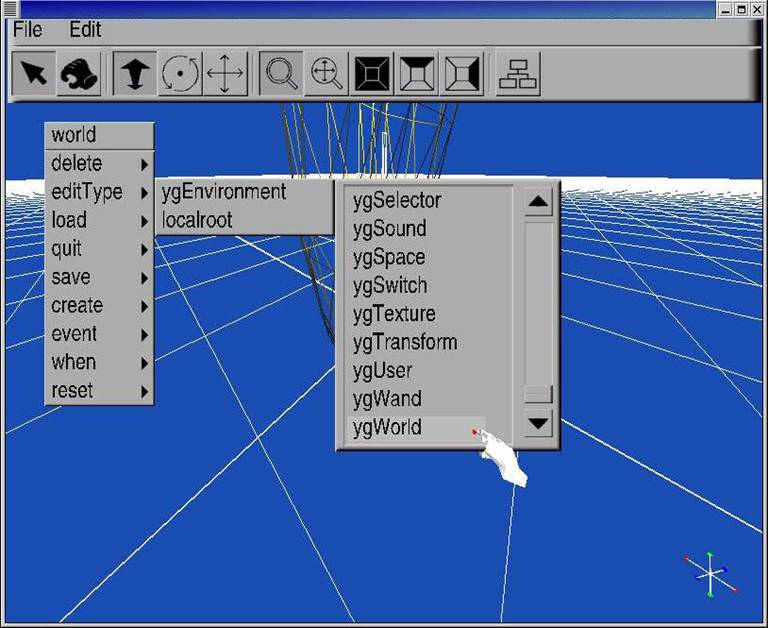The width and height of the screenshot is (768, 628).
Task: Open the window system menu icon
Action: coord(9,8)
